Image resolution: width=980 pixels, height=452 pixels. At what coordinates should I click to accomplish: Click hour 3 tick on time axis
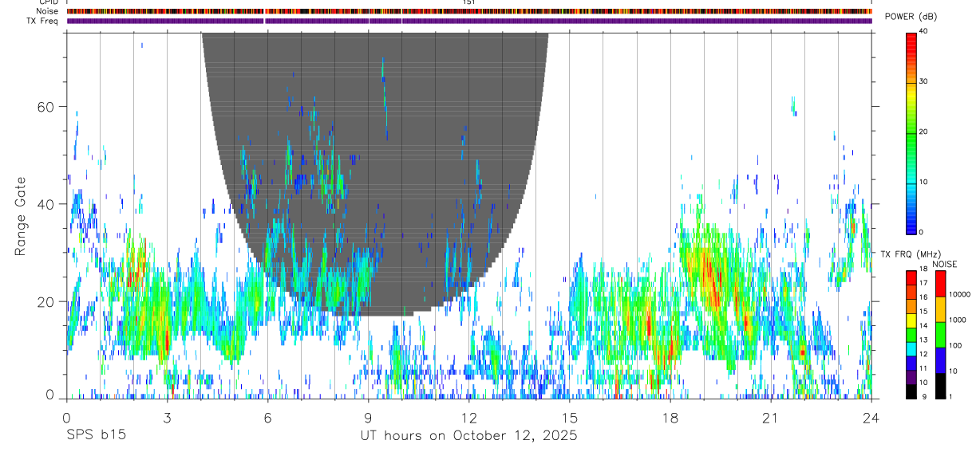tap(167, 417)
